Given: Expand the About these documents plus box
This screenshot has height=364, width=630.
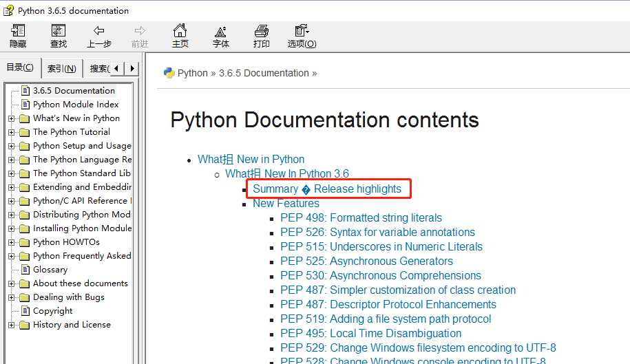Looking at the screenshot, I should pos(11,283).
